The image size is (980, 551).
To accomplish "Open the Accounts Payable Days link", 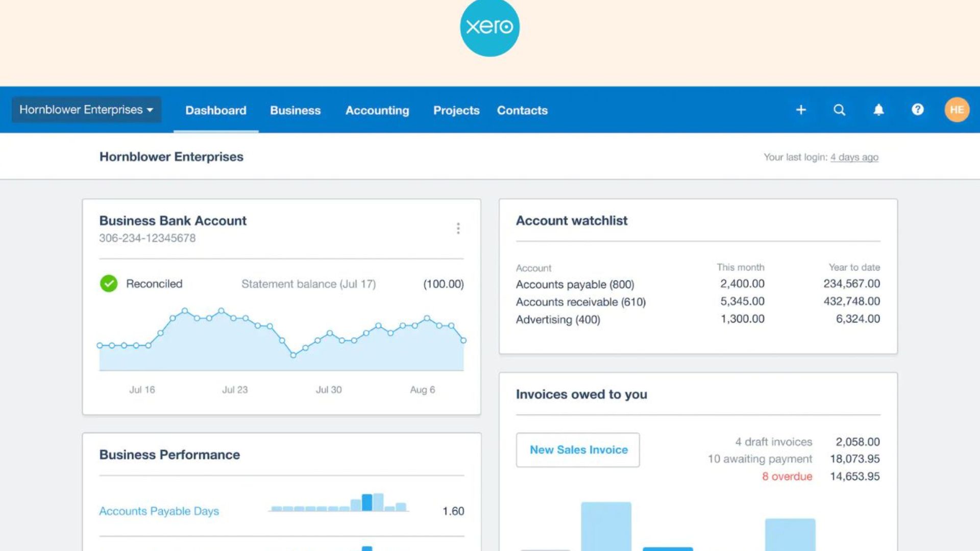I will click(159, 511).
